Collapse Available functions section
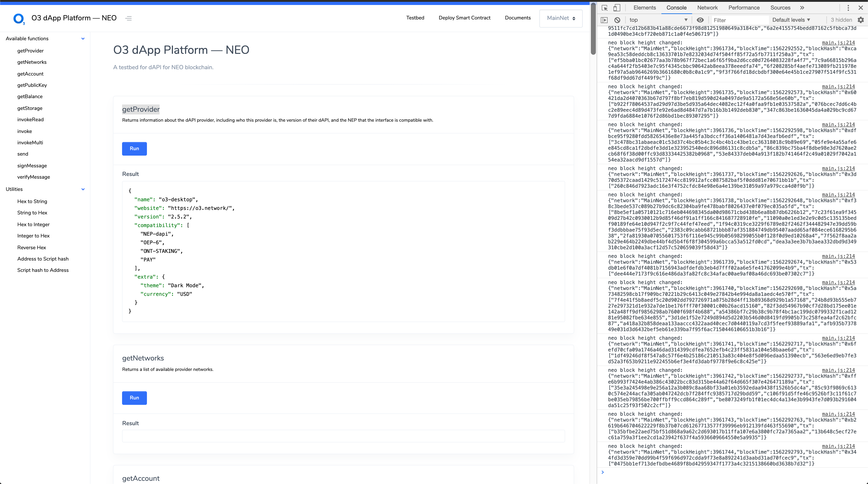The image size is (868, 484). coord(83,39)
